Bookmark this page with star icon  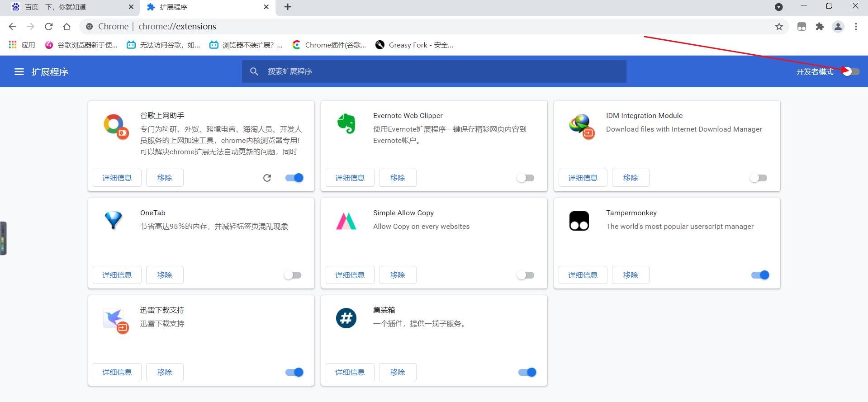point(779,27)
